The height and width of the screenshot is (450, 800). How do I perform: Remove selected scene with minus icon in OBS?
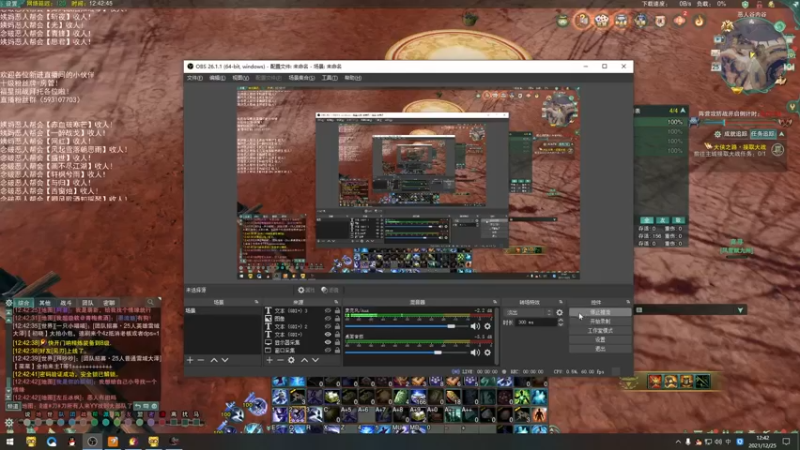pyautogui.click(x=201, y=360)
